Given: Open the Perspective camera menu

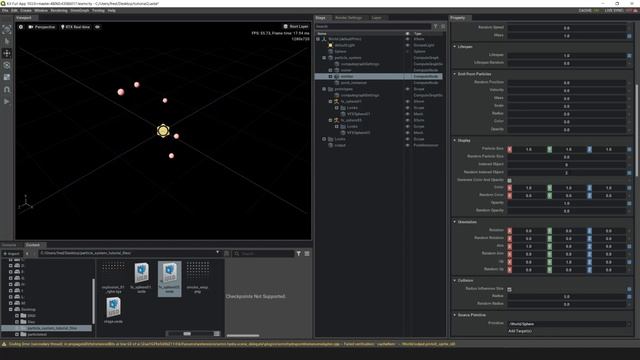Looking at the screenshot, I should [x=42, y=27].
